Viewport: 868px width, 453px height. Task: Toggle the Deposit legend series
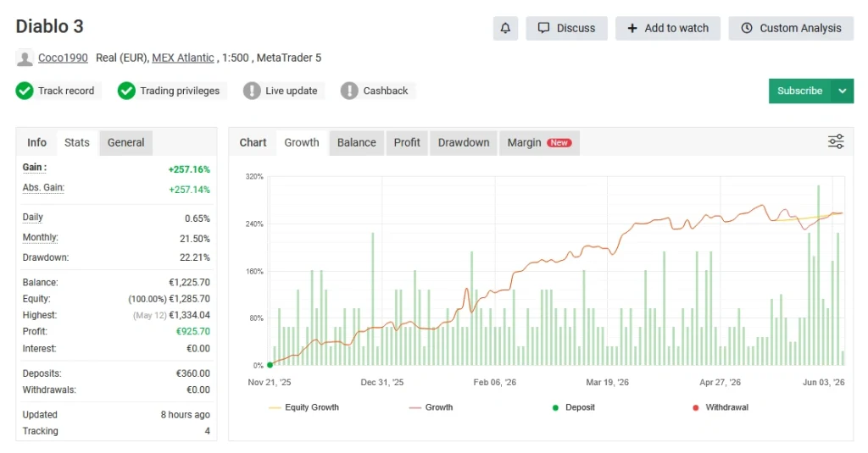pos(574,407)
